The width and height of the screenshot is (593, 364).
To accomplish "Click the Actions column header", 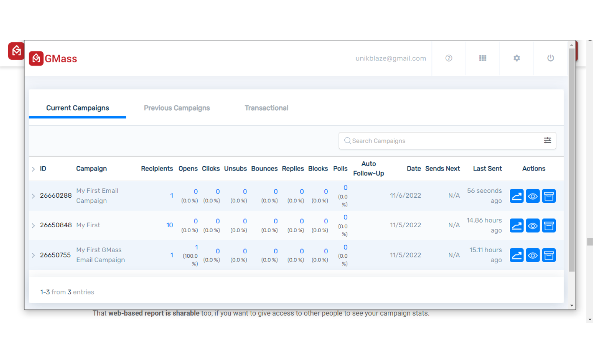I will (534, 169).
